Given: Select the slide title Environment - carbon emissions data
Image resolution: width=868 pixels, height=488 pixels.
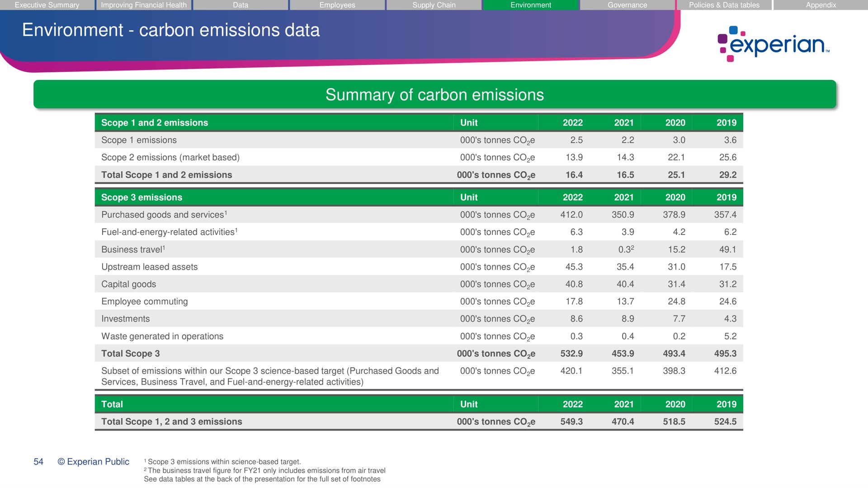Looking at the screenshot, I should [x=171, y=30].
